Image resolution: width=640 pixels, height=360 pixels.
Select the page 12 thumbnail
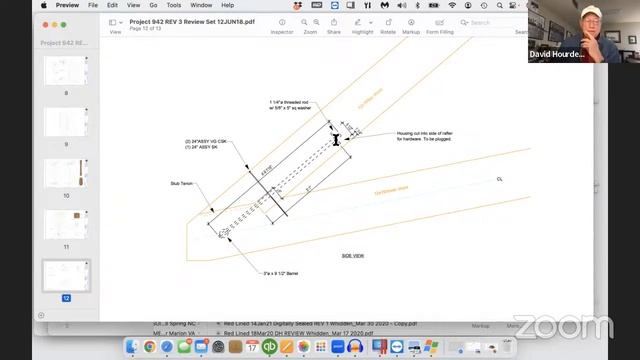coord(66,276)
